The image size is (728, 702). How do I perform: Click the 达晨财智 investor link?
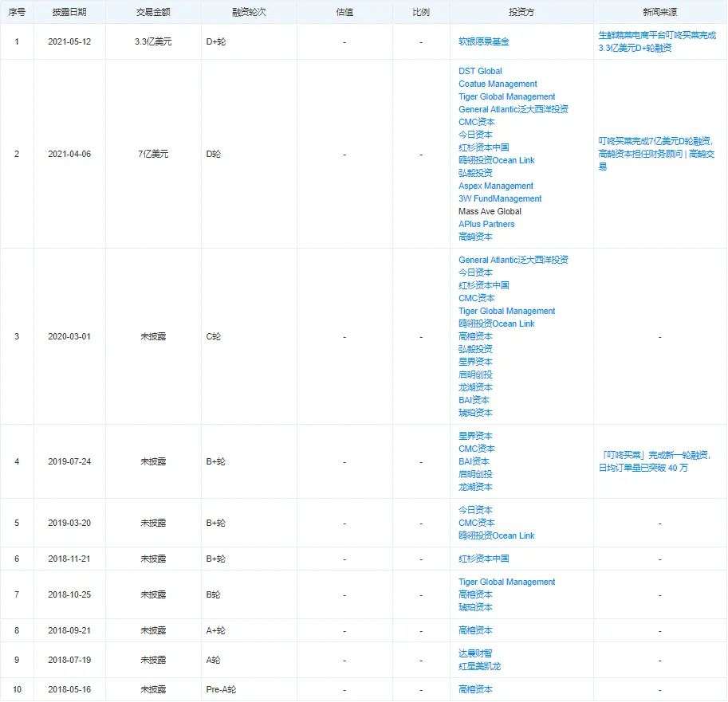click(475, 653)
